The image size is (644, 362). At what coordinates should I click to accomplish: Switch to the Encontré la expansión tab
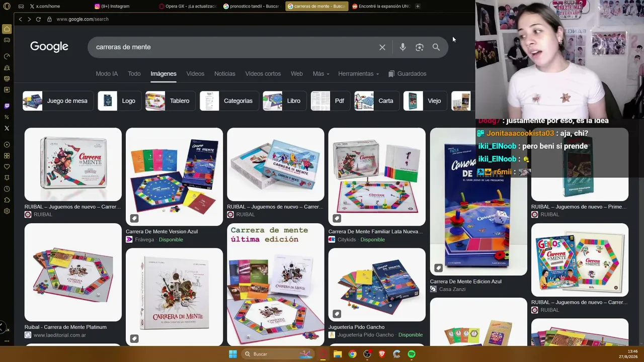point(381,6)
